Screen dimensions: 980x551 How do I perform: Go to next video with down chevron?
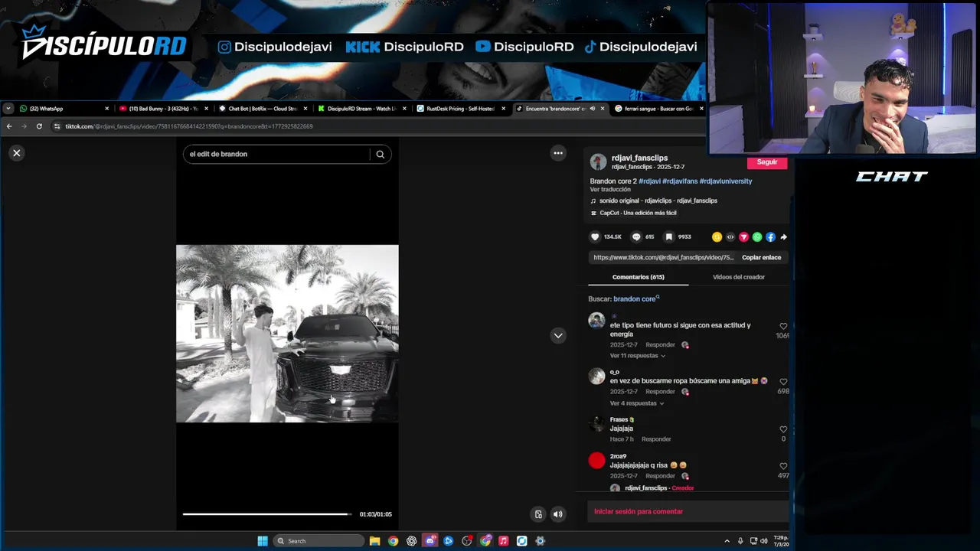[558, 335]
